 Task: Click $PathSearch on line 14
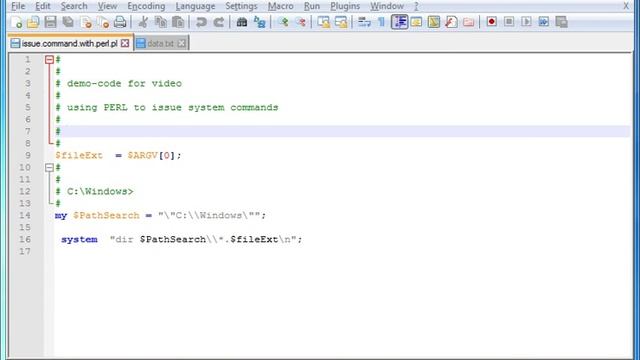[x=106, y=216]
